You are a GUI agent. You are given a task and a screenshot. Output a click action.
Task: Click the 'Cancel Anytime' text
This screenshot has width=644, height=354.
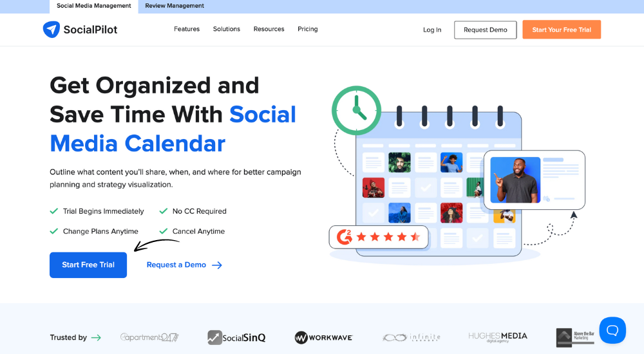click(x=199, y=231)
